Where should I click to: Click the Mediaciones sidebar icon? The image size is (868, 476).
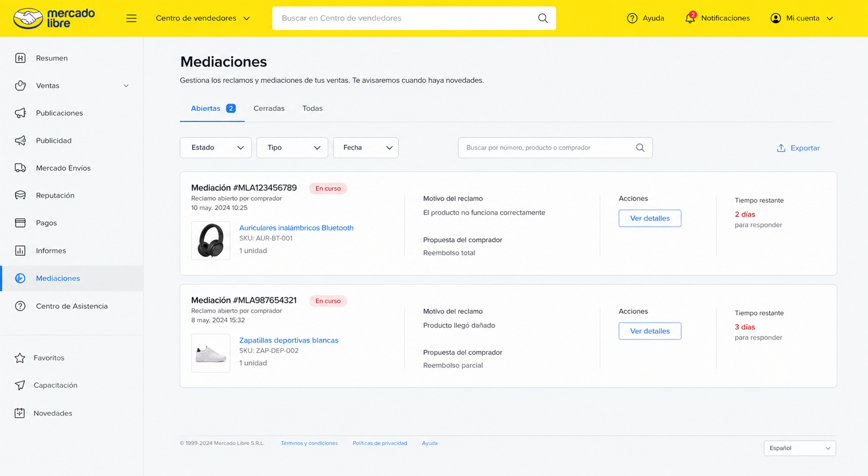pos(20,278)
